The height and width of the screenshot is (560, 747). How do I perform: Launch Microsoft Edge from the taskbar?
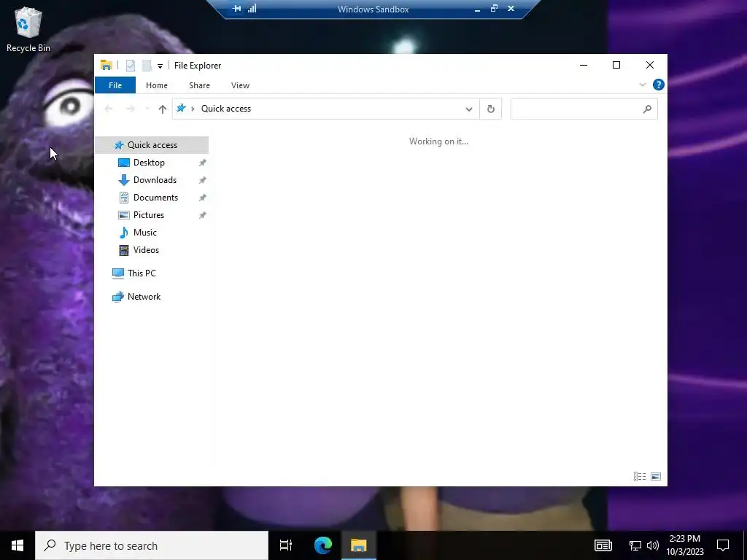click(322, 545)
